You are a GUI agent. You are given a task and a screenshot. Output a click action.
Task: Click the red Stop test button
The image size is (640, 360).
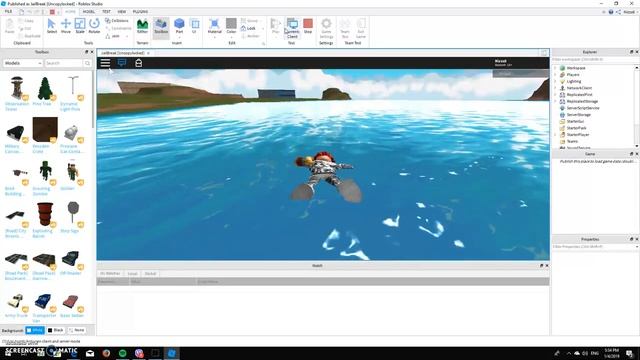click(x=308, y=26)
